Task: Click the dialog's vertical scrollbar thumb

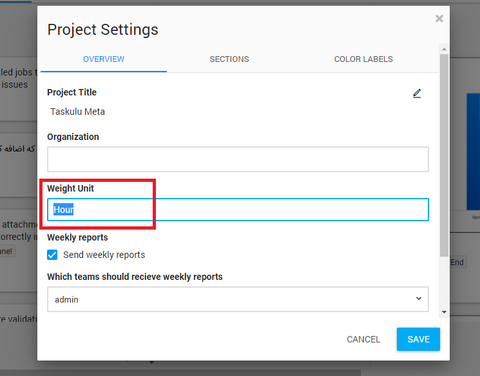Action: [444, 155]
